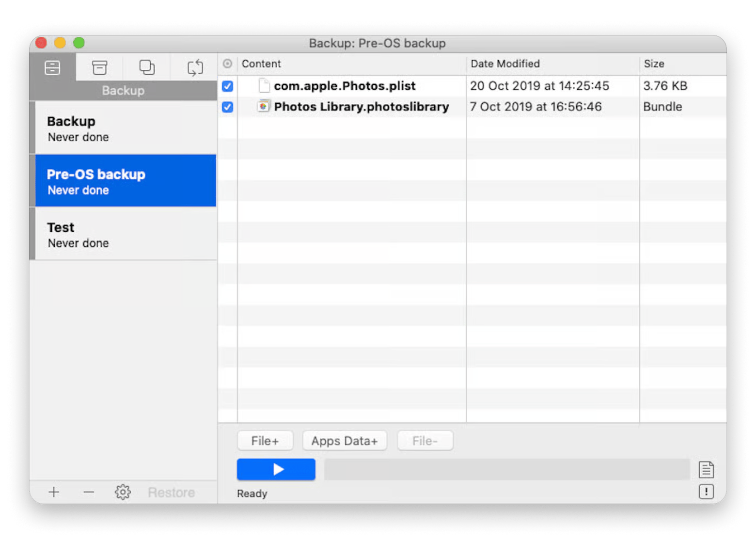The width and height of the screenshot is (756, 543).
Task: Select the Test project in the sidebar
Action: (x=123, y=234)
